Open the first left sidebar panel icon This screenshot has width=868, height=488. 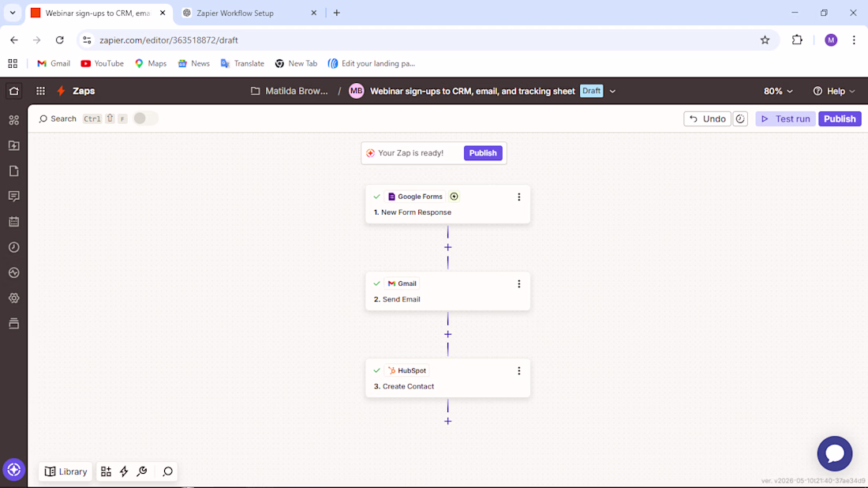click(x=14, y=120)
